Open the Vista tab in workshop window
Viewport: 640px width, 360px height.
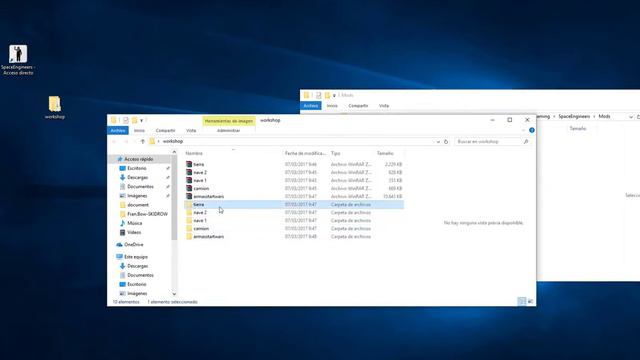coord(191,130)
